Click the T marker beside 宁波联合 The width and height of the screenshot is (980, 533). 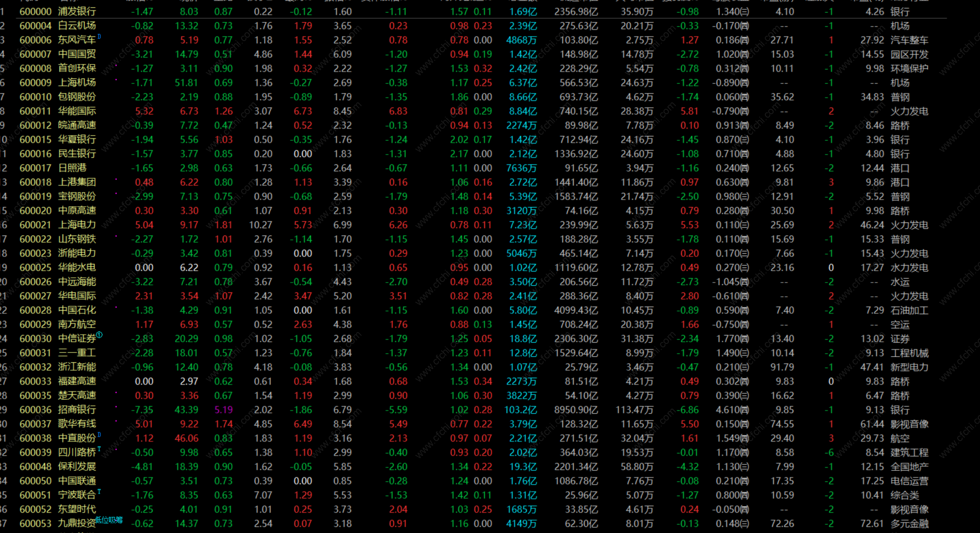99,492
